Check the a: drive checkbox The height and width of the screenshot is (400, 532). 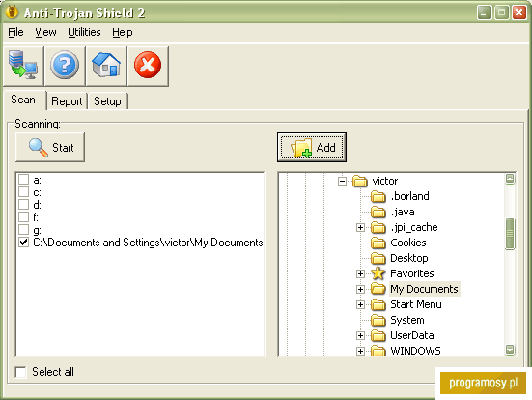[x=23, y=180]
